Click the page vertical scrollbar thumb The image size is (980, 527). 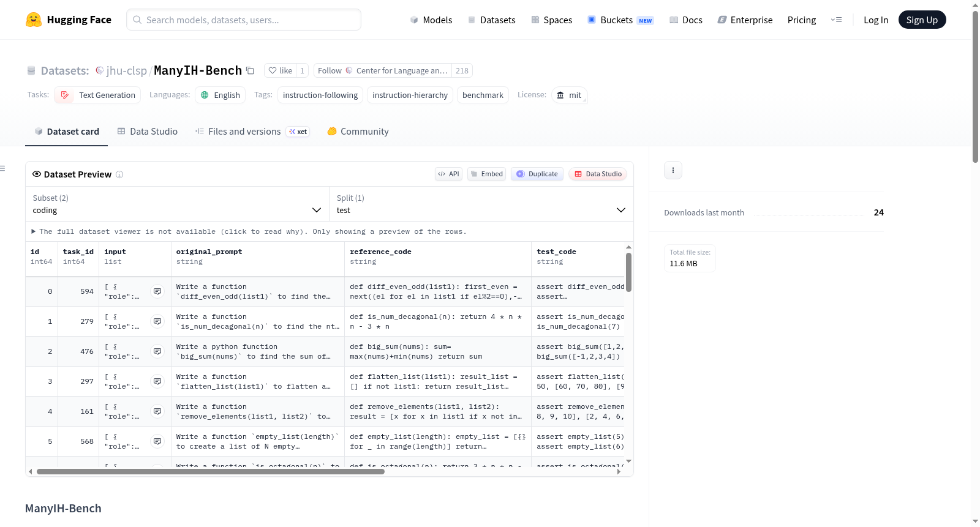pos(976,86)
